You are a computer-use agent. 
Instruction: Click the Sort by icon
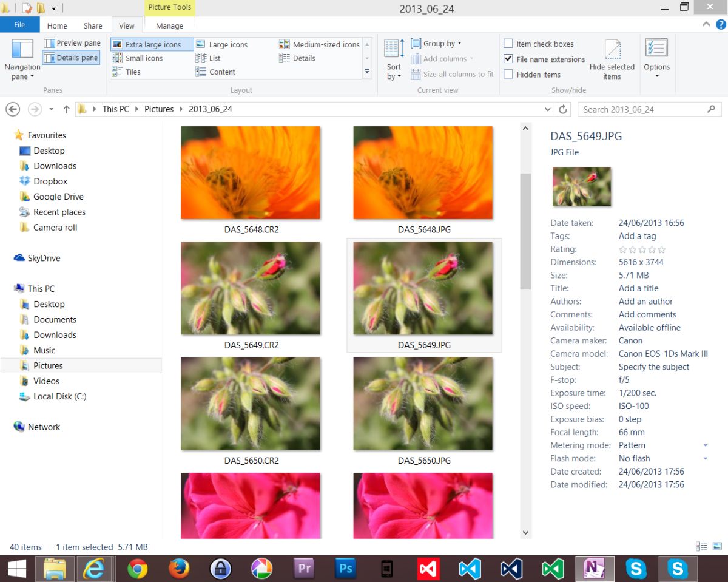[x=394, y=49]
